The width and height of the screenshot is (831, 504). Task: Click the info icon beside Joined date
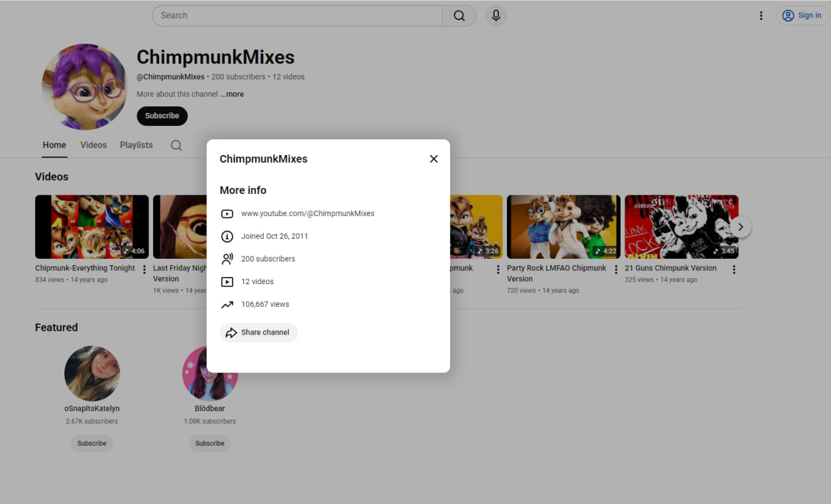tap(227, 236)
